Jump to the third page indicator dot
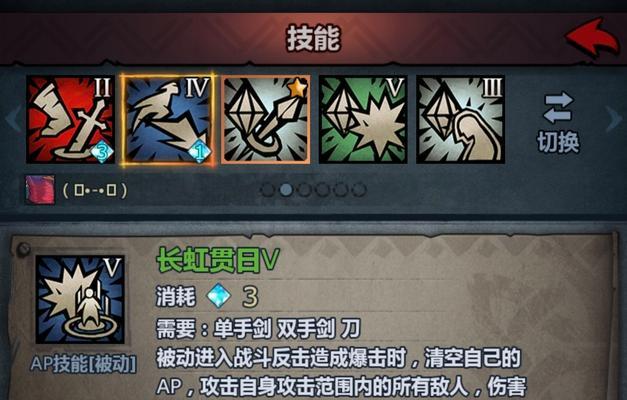This screenshot has height=400, width=627. [304, 190]
